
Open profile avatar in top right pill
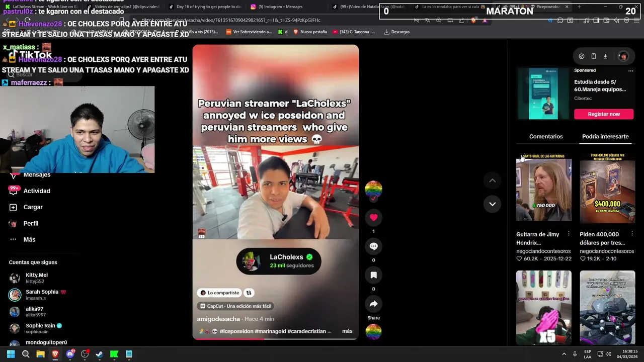[623, 56]
